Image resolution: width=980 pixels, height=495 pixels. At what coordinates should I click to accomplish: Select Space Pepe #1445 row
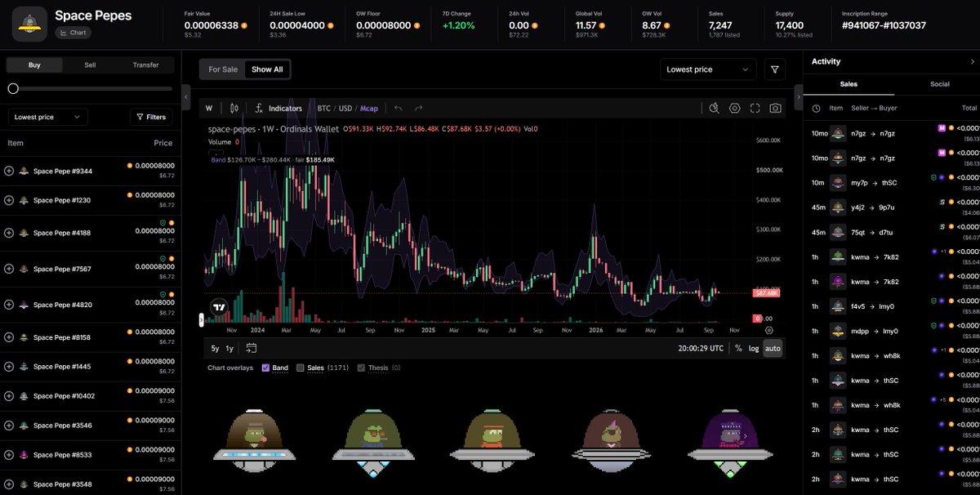point(91,367)
